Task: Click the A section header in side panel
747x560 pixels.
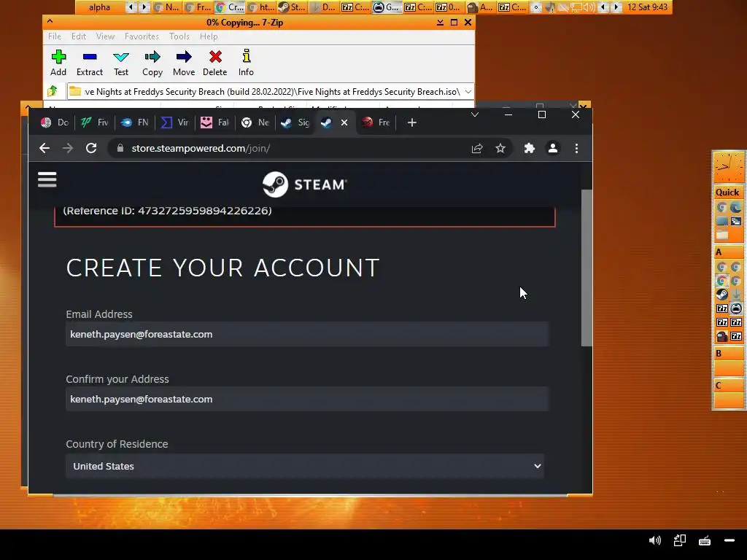Action: [727, 252]
